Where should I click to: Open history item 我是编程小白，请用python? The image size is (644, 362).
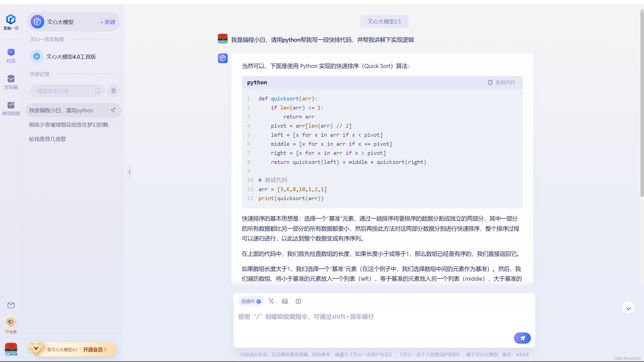pos(73,110)
